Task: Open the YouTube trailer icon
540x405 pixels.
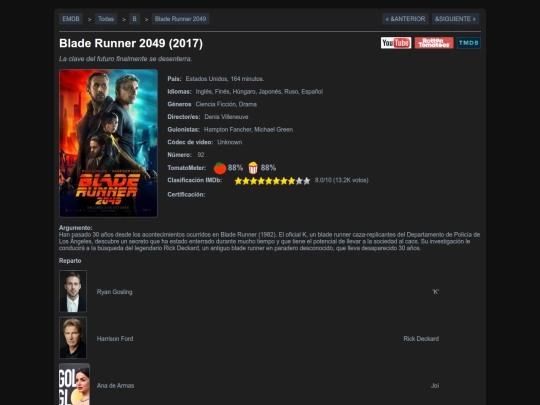Action: (396, 43)
